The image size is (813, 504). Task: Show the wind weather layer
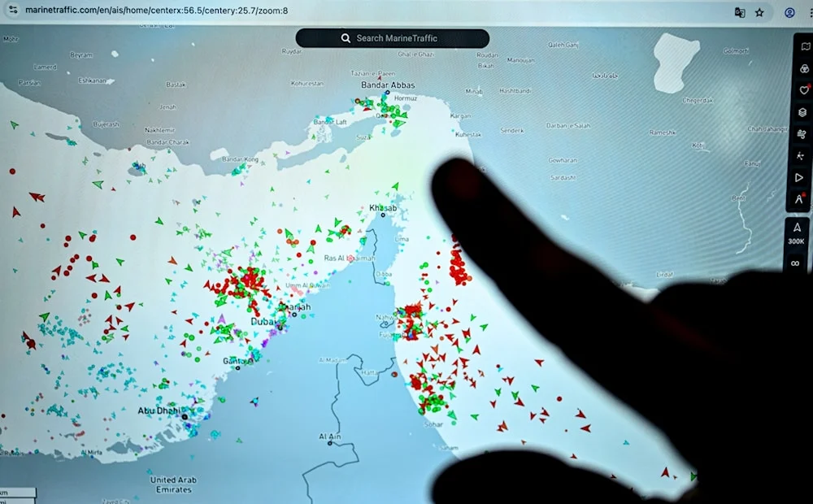pos(802,134)
